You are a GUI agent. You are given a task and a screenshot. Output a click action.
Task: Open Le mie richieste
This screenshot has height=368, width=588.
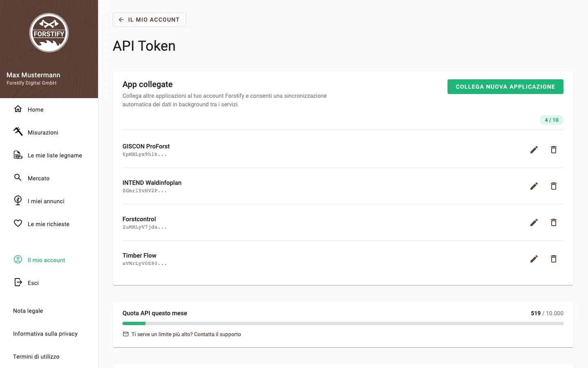pos(49,224)
